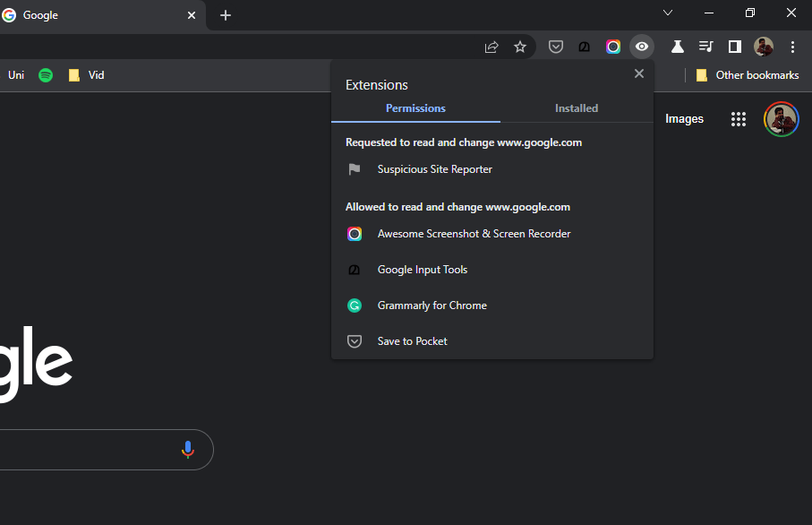Open the Spotify bookmark
This screenshot has width=812, height=525.
point(46,75)
